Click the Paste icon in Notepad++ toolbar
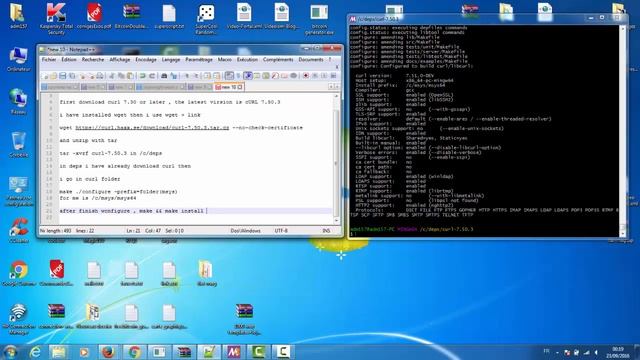 130,76
